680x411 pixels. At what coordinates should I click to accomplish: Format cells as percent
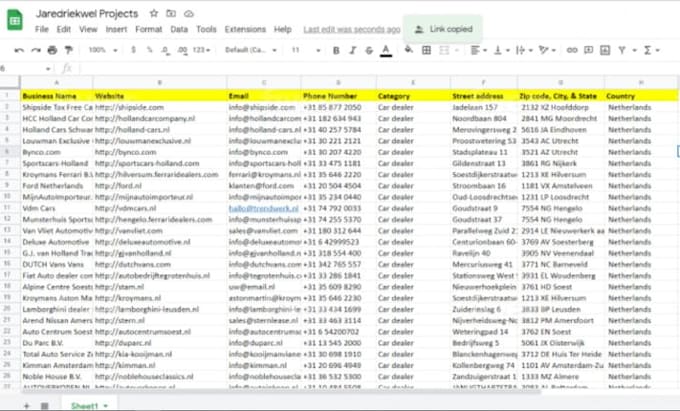pyautogui.click(x=149, y=50)
